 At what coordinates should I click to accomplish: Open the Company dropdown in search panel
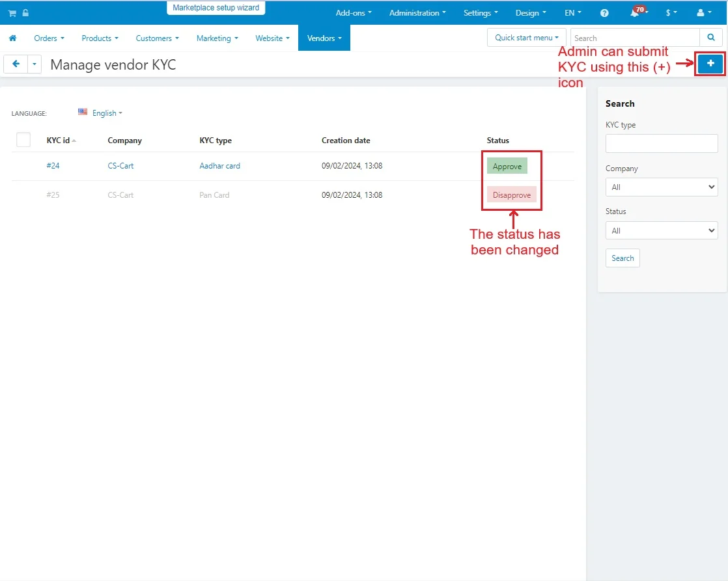(662, 187)
